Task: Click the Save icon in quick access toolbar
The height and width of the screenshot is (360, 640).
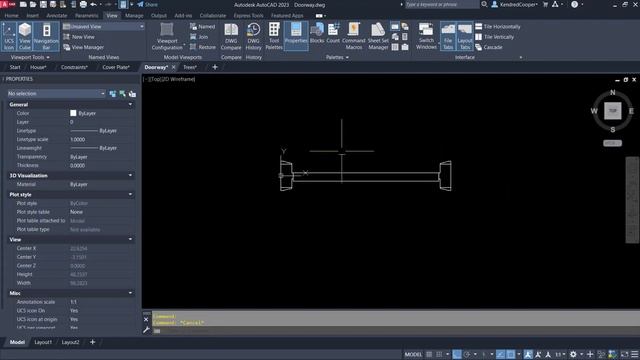Action: coord(43,4)
